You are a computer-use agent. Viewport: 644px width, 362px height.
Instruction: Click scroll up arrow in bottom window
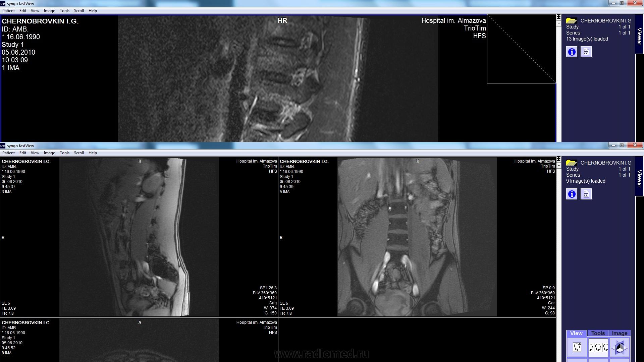558,166
